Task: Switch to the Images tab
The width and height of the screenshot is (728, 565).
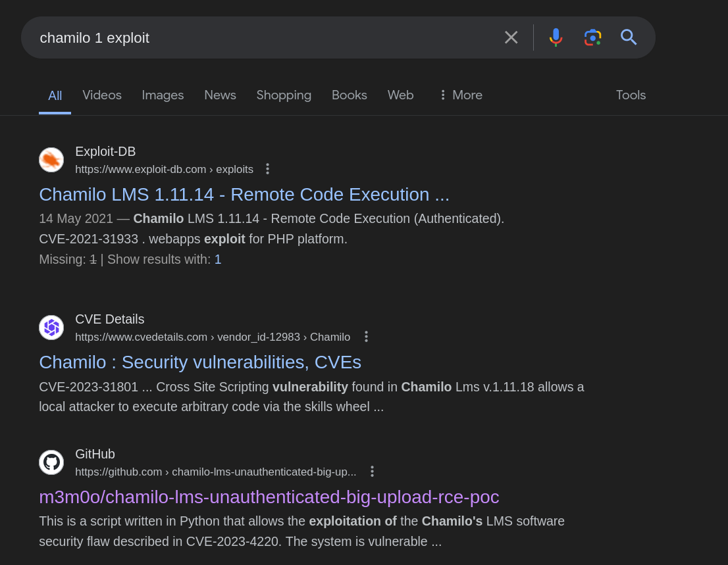Action: [x=163, y=95]
